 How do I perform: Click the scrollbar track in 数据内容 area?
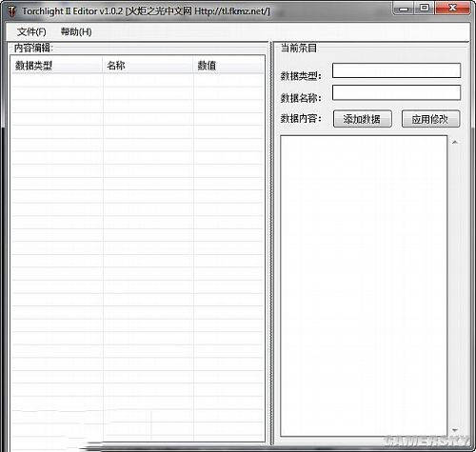pos(455,285)
